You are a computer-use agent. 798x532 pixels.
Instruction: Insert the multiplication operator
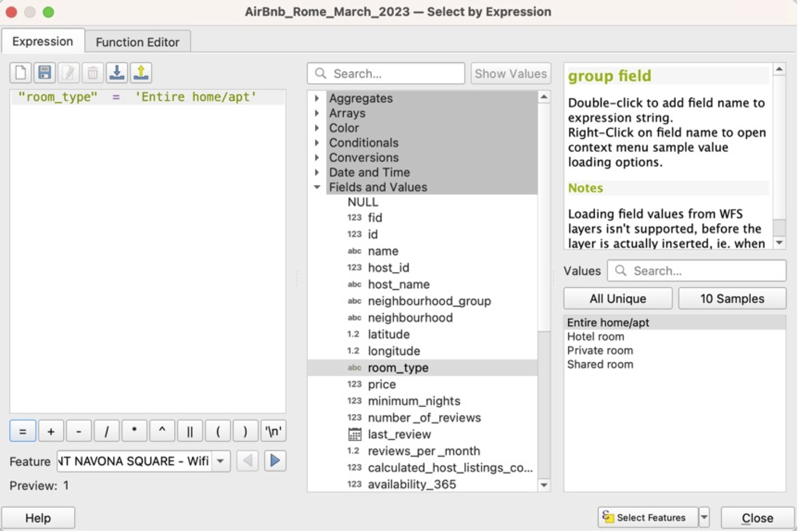click(134, 431)
